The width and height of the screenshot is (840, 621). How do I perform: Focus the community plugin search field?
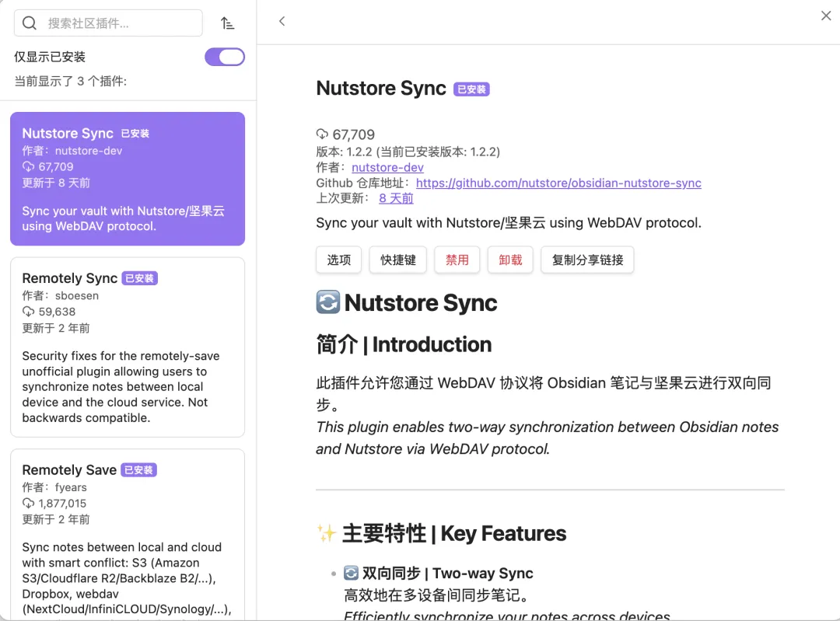pos(108,23)
